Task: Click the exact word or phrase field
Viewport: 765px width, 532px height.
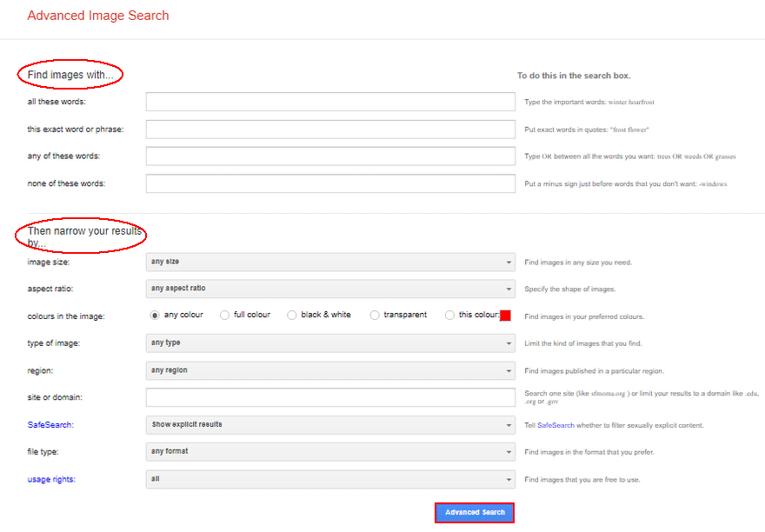Action: [330, 129]
